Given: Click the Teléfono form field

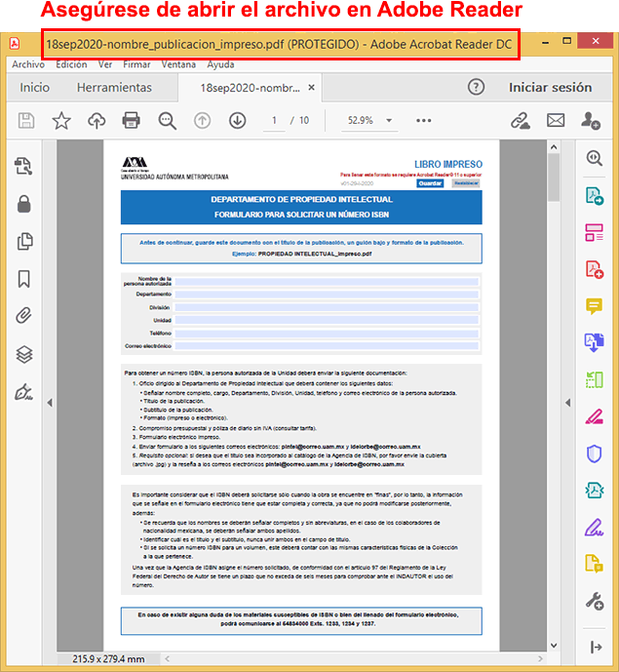Looking at the screenshot, I should pos(327,334).
